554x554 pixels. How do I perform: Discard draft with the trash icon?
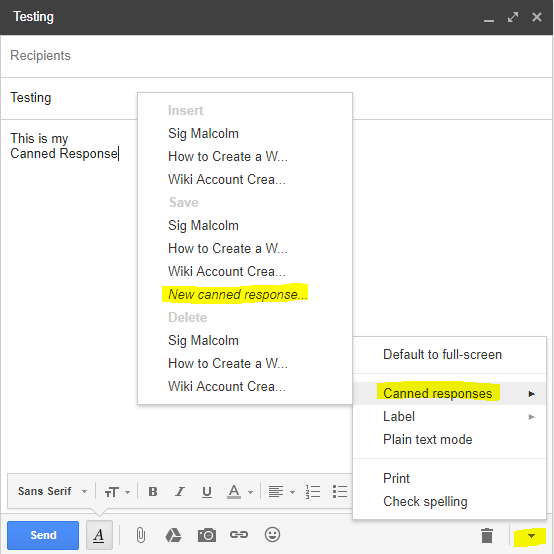coord(487,535)
